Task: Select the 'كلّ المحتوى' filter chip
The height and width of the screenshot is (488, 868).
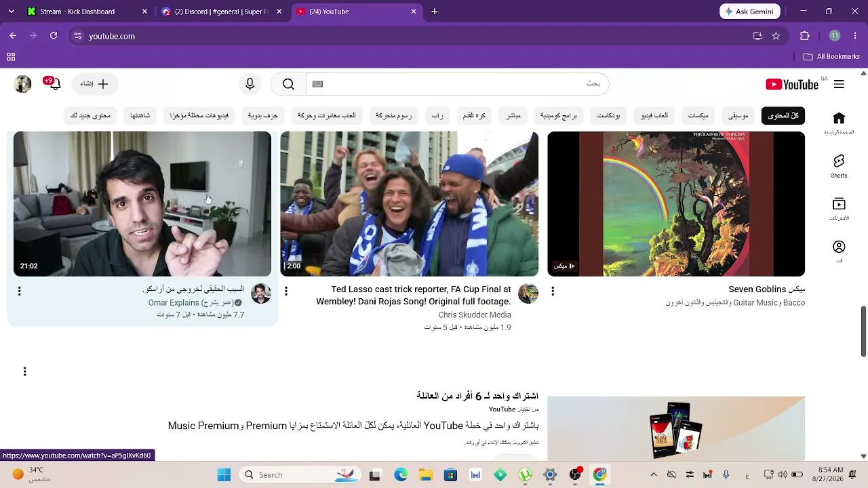Action: pos(783,115)
